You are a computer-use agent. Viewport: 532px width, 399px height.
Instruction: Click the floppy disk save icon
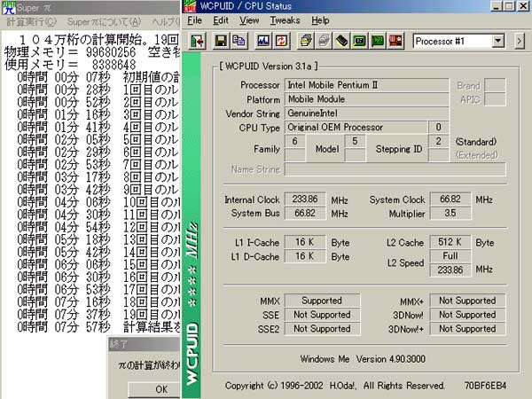pyautogui.click(x=221, y=42)
